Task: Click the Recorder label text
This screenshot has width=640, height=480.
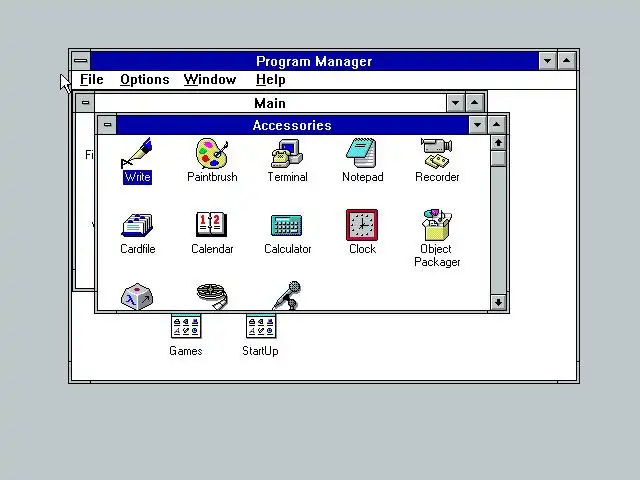Action: click(437, 177)
